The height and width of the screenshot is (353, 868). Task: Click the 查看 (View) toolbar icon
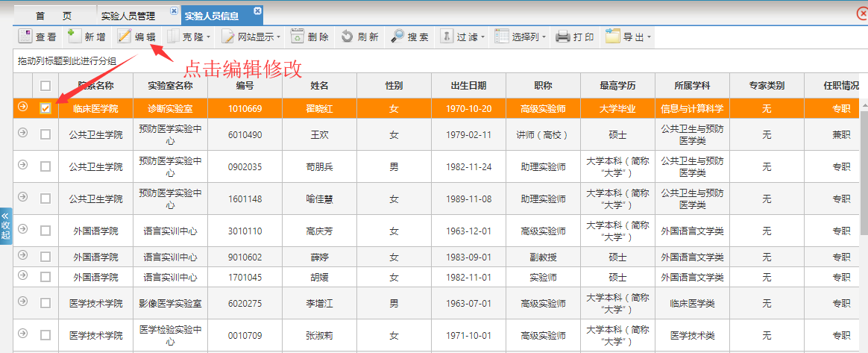(x=37, y=37)
